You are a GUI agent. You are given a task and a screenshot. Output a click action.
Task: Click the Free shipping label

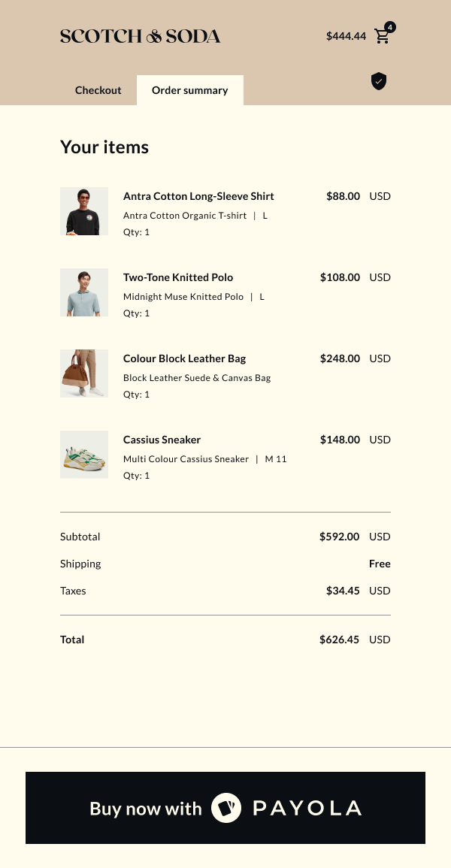(x=380, y=564)
